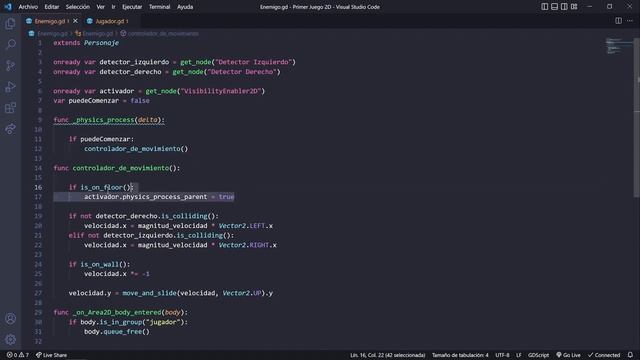
Task: Click move_and_slide call on line 27
Action: point(149,293)
